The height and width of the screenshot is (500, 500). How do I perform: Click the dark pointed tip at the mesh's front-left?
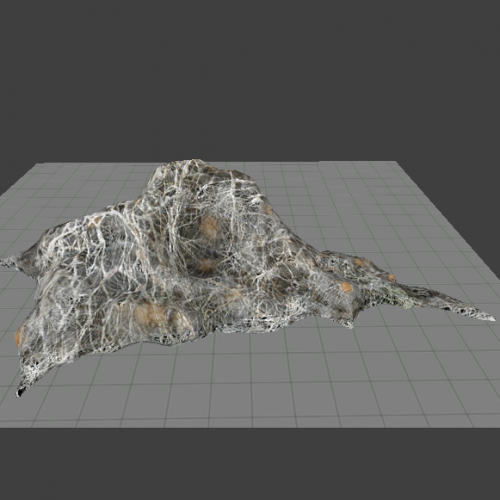point(21,392)
